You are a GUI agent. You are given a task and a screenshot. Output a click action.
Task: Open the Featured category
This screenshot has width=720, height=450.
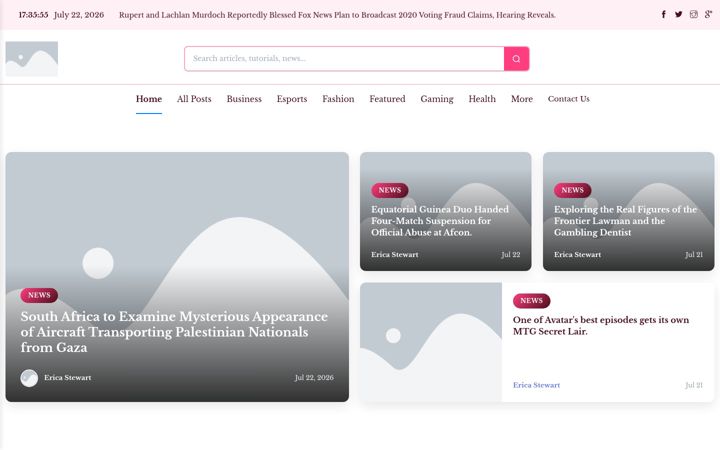pyautogui.click(x=387, y=99)
